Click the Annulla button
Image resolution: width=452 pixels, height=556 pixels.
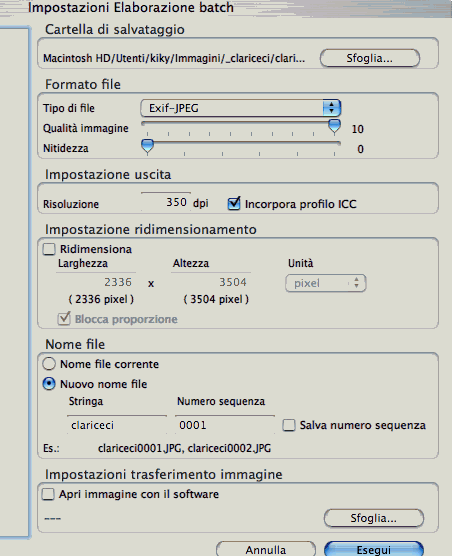point(266,549)
